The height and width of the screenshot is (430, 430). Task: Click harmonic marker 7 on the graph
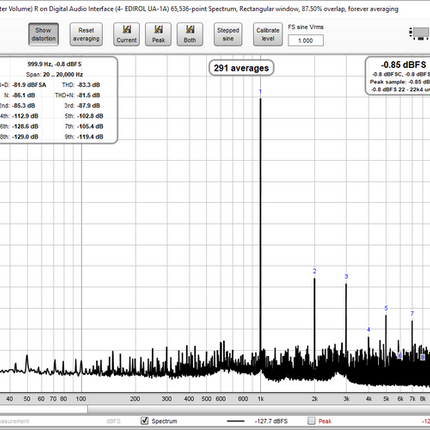pyautogui.click(x=412, y=314)
